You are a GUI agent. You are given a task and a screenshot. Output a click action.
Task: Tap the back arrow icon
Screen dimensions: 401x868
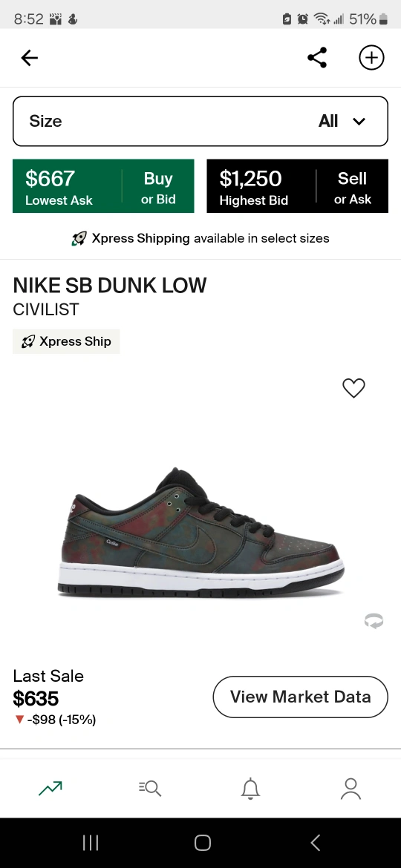pyautogui.click(x=30, y=58)
